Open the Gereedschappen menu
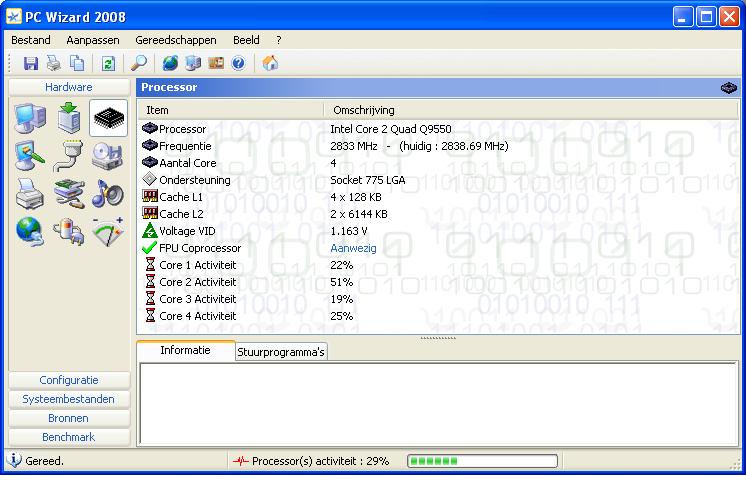This screenshot has width=746, height=480. [x=175, y=40]
